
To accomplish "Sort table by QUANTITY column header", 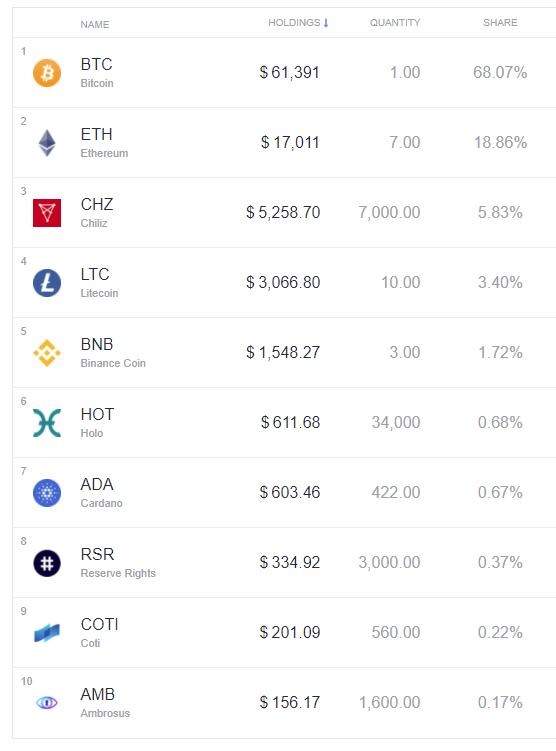I will click(x=395, y=23).
